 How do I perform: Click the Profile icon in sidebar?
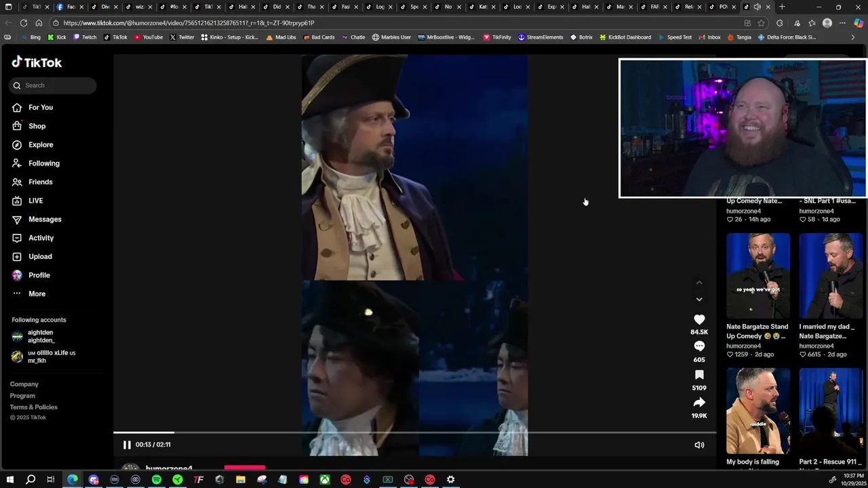coord(17,275)
